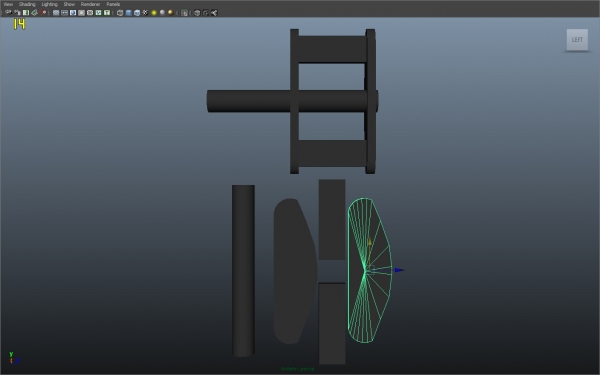
Task: Open the Renderer menu
Action: [90, 4]
